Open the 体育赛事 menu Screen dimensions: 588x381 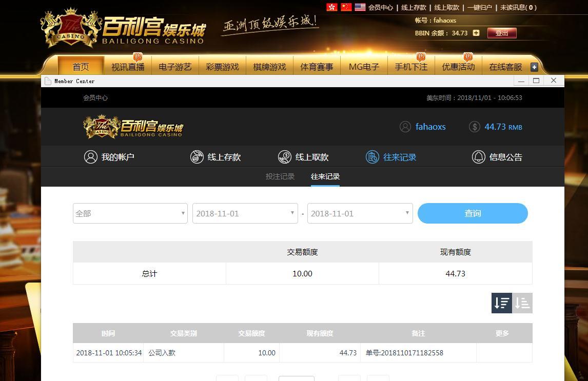tap(317, 67)
